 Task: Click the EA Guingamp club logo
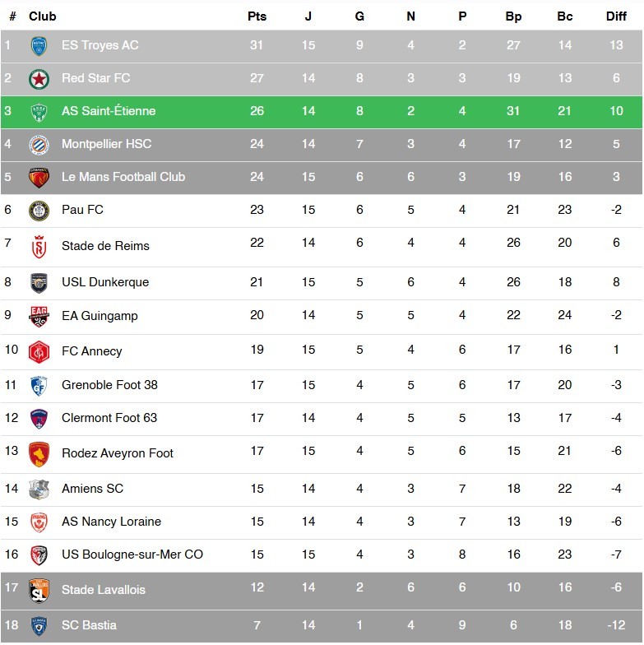point(39,316)
